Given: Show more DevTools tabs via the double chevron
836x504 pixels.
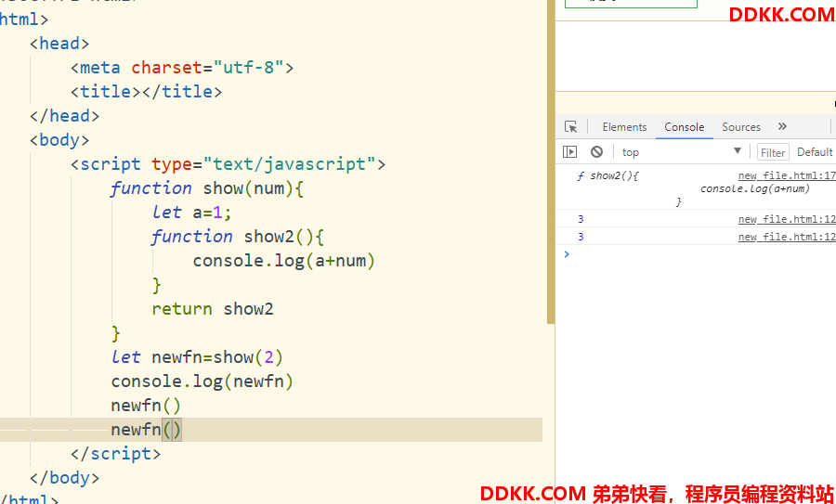Looking at the screenshot, I should coord(782,126).
